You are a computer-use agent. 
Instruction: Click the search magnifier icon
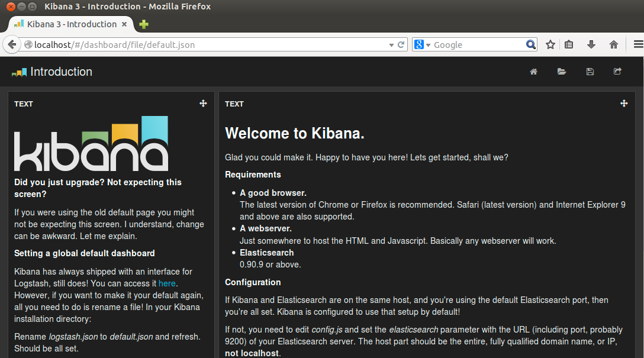tap(530, 44)
